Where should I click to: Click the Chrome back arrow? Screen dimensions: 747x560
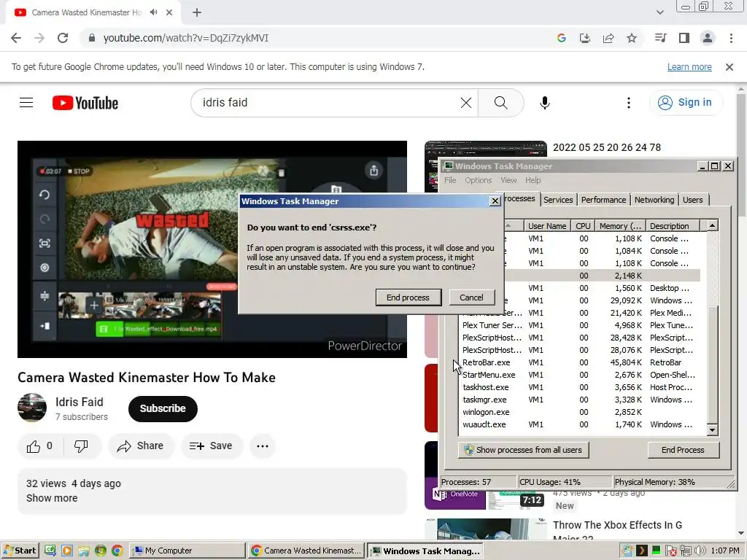(x=16, y=38)
